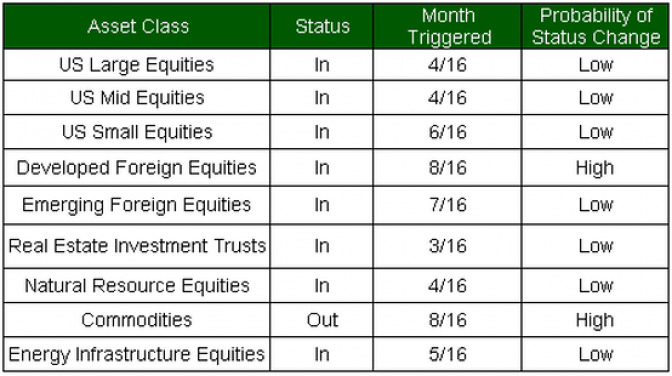672x376 pixels.
Task: Select the US Large Equities cell
Action: pyautogui.click(x=137, y=65)
